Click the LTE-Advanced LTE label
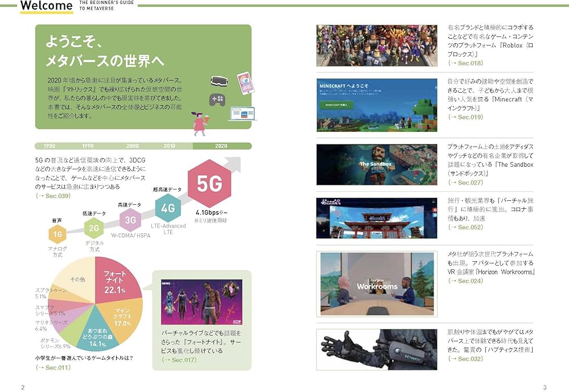The width and height of the screenshot is (569, 392). click(168, 229)
